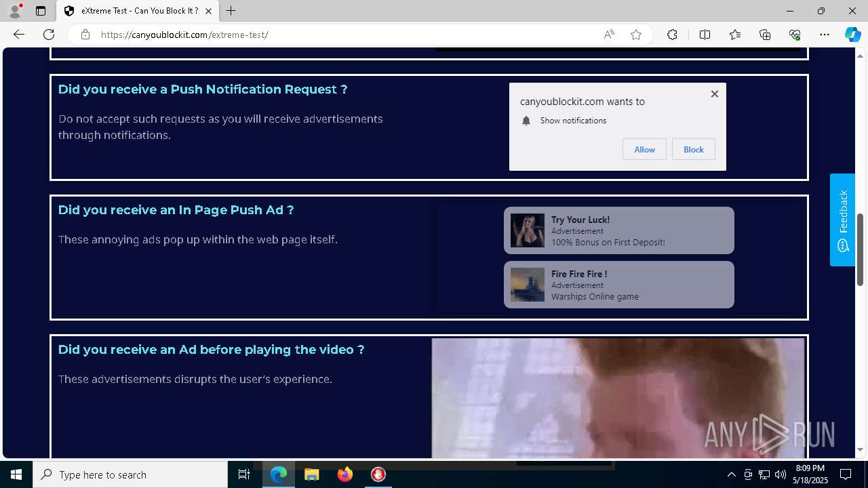The height and width of the screenshot is (488, 868).
Task: Open the network status tray icon
Action: (764, 474)
